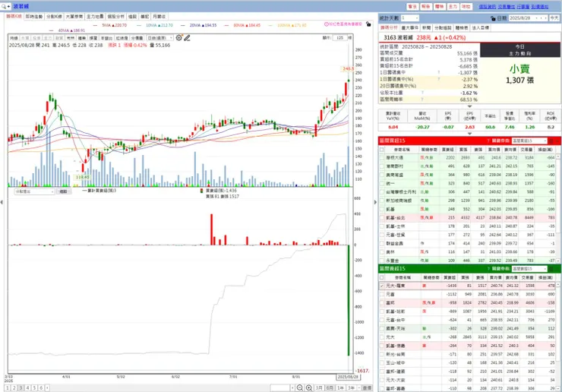Switch to the 月營收 tab

[159, 17]
